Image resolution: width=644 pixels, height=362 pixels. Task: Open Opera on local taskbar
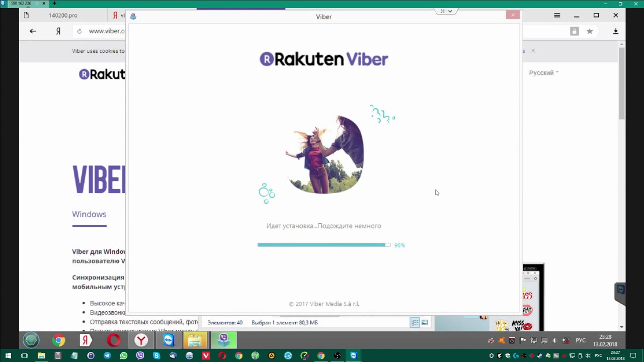pos(222,356)
